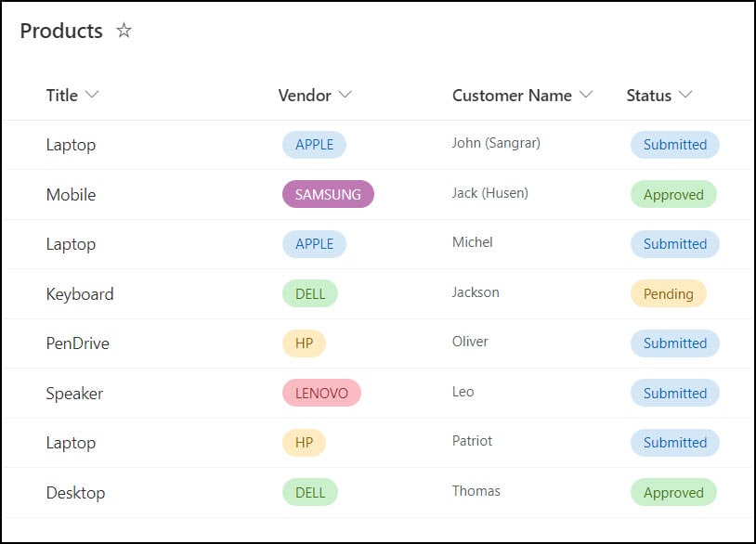This screenshot has height=544, width=756.
Task: Click the yellow Pending status pill
Action: [669, 293]
